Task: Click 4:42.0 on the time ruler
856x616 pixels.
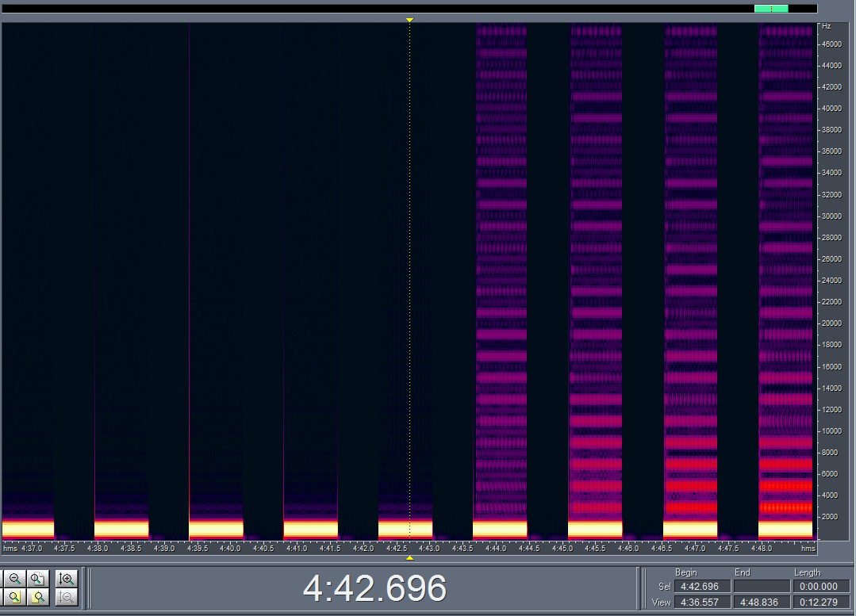Action: coord(363,549)
